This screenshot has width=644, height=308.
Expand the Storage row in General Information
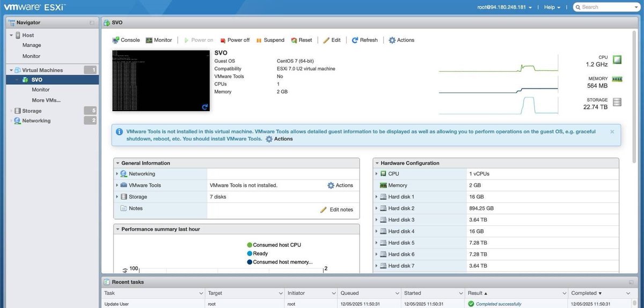point(117,197)
